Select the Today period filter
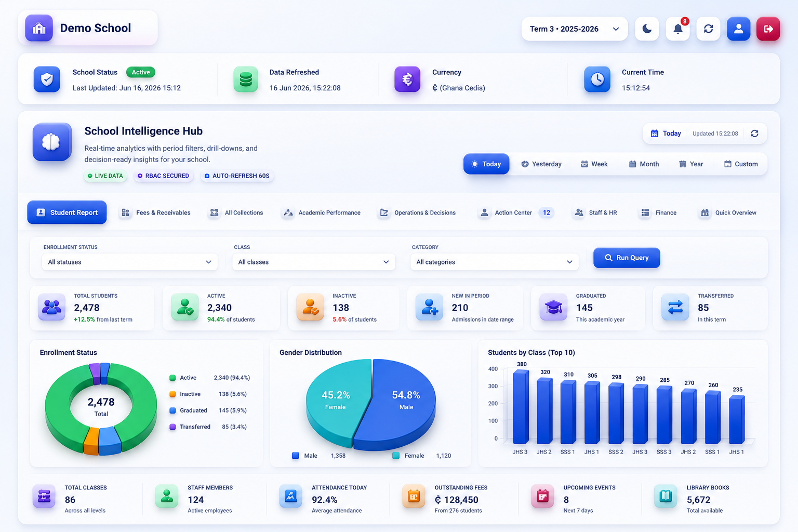Viewport: 798px width, 532px height. [x=486, y=164]
